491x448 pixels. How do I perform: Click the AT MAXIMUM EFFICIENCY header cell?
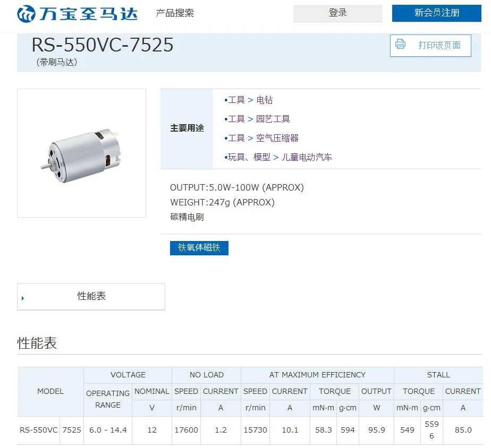[x=317, y=375]
